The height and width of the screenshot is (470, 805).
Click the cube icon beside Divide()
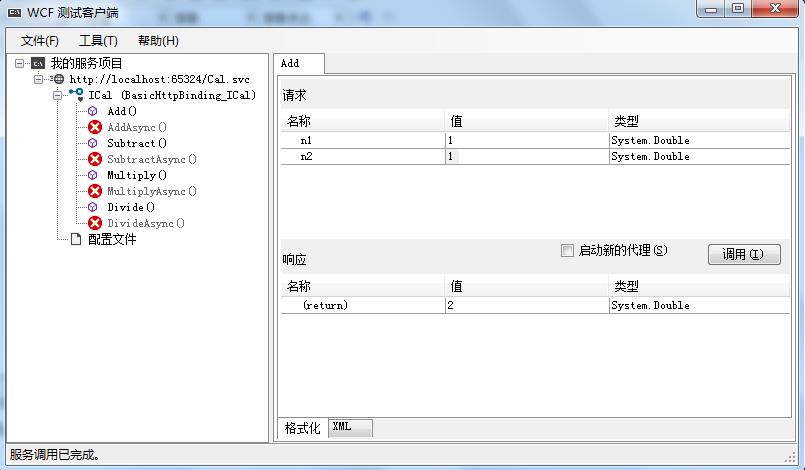coord(92,207)
